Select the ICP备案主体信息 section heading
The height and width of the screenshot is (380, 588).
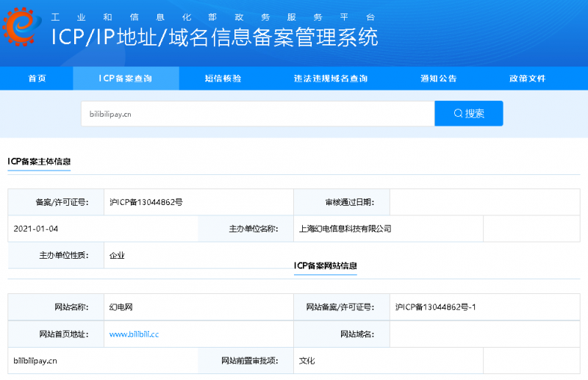(39, 162)
